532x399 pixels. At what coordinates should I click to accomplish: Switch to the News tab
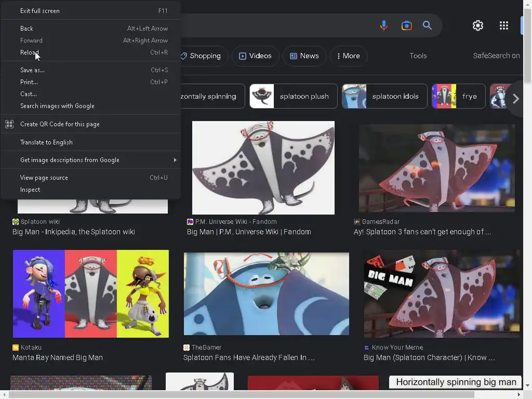[x=304, y=56]
